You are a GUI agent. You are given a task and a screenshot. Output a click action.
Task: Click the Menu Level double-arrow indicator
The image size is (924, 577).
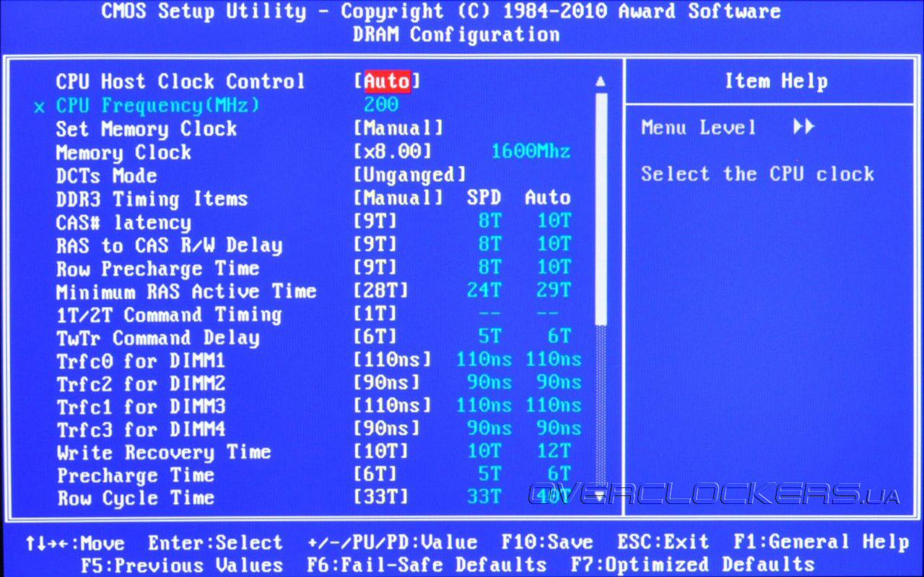pos(803,127)
